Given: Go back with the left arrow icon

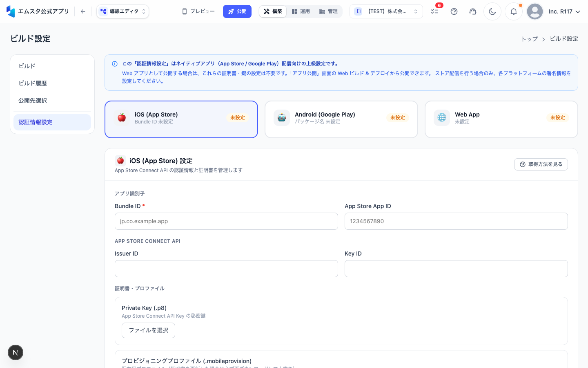Looking at the screenshot, I should [83, 11].
